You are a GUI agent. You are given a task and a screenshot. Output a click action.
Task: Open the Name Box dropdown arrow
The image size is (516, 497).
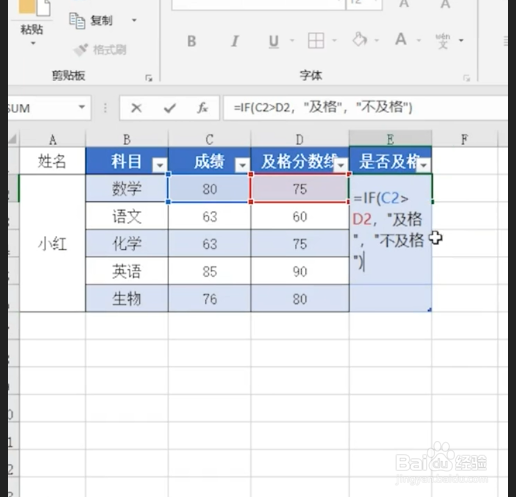pyautogui.click(x=82, y=107)
